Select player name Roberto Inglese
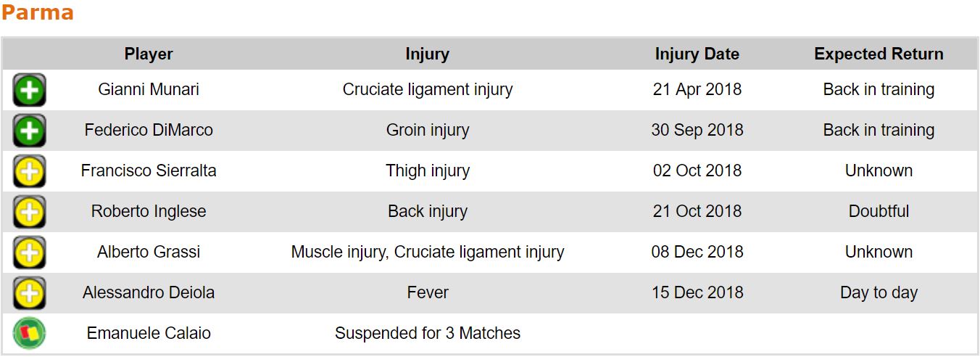Screen dimensions: 980x357 [x=149, y=212]
